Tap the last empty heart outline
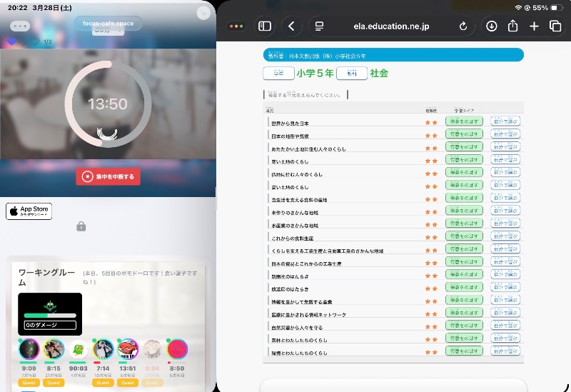571x392 pixels. (x=35, y=41)
